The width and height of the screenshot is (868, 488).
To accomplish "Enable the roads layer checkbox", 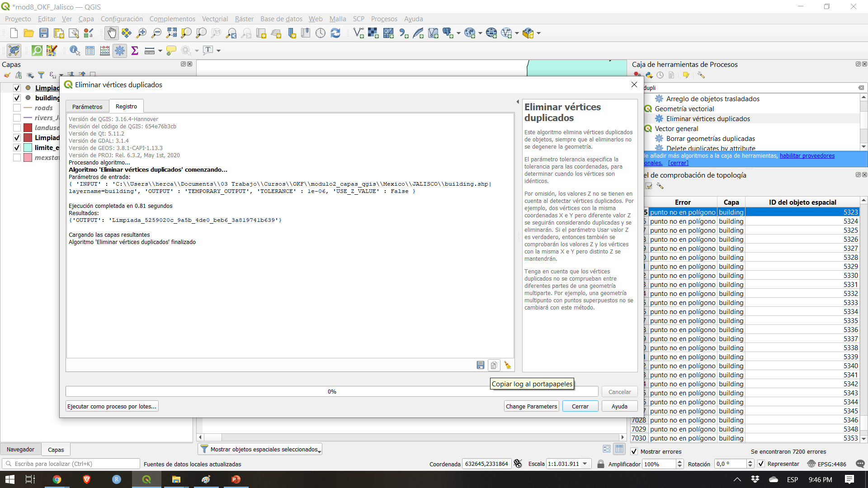I will coord(17,108).
